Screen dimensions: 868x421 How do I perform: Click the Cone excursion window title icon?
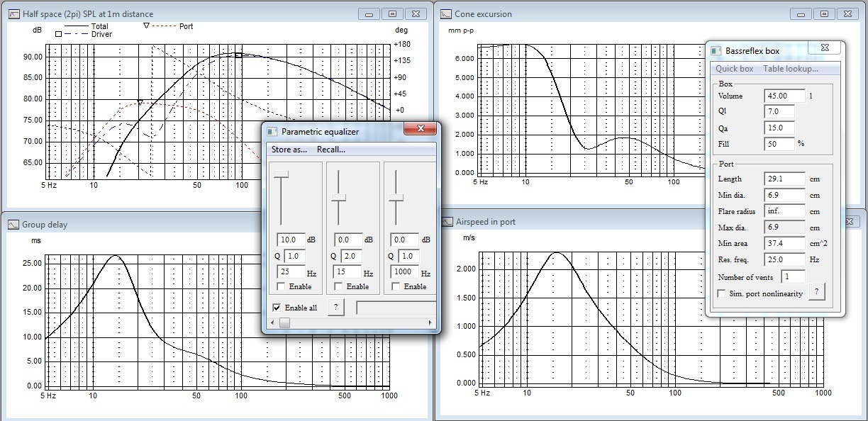point(446,13)
